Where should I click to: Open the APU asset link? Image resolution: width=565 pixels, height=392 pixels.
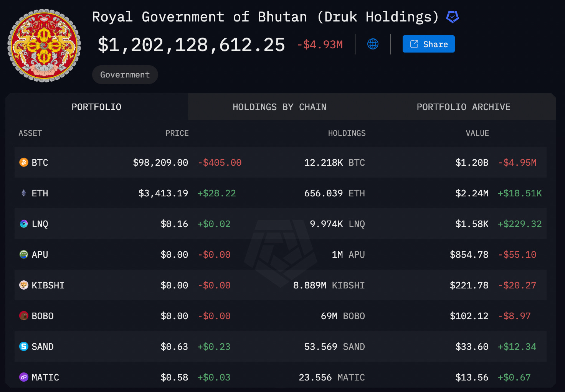point(40,255)
